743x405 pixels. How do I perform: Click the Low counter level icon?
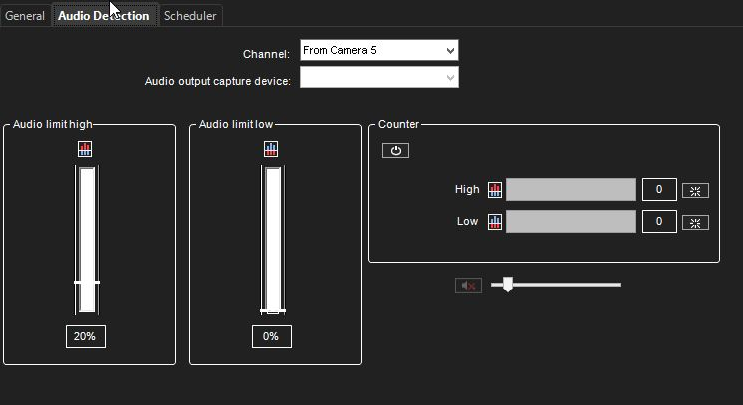pos(494,222)
